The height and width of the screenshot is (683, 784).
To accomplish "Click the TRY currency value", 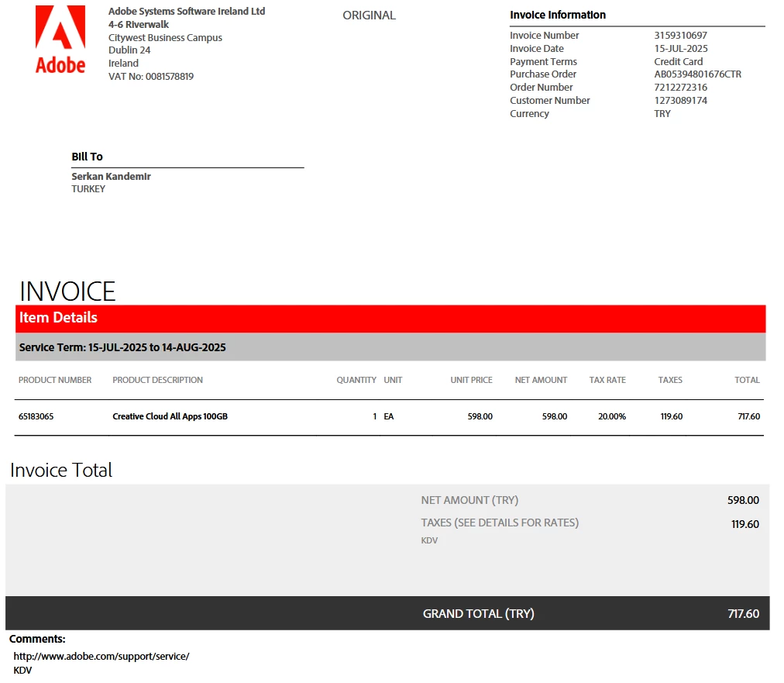I will tap(662, 114).
